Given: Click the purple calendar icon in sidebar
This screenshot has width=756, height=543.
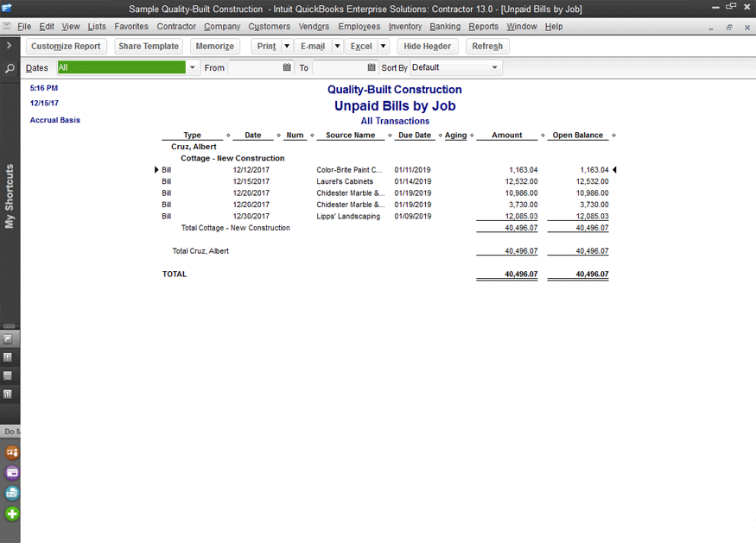Looking at the screenshot, I should pyautogui.click(x=12, y=472).
